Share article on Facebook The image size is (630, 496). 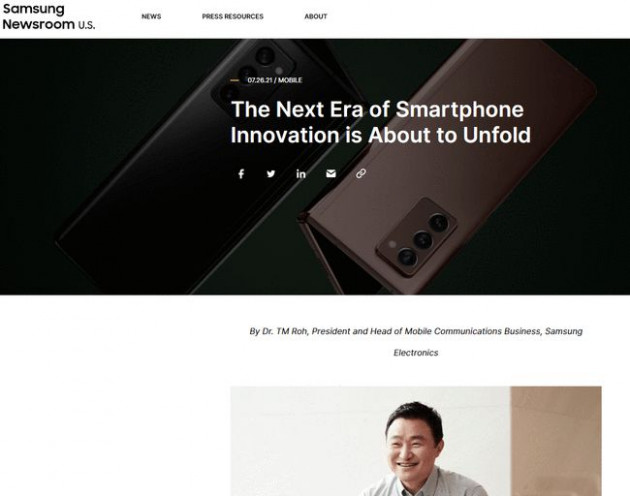coord(241,174)
